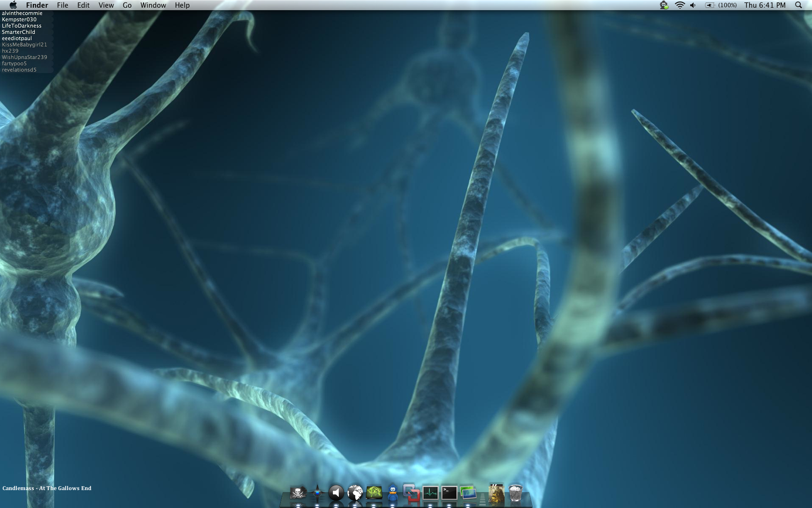Launch VMware Fusion from the Dock
The width and height of the screenshot is (812, 508).
[411, 493]
